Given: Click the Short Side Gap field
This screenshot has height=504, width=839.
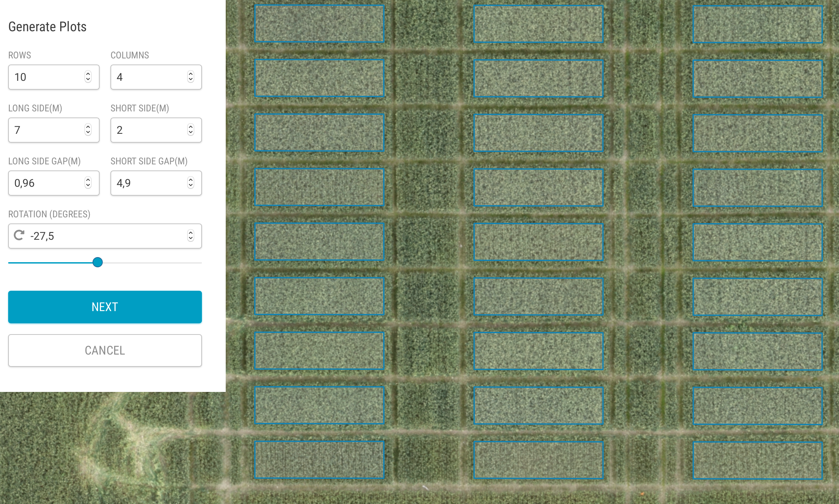Looking at the screenshot, I should pyautogui.click(x=156, y=183).
